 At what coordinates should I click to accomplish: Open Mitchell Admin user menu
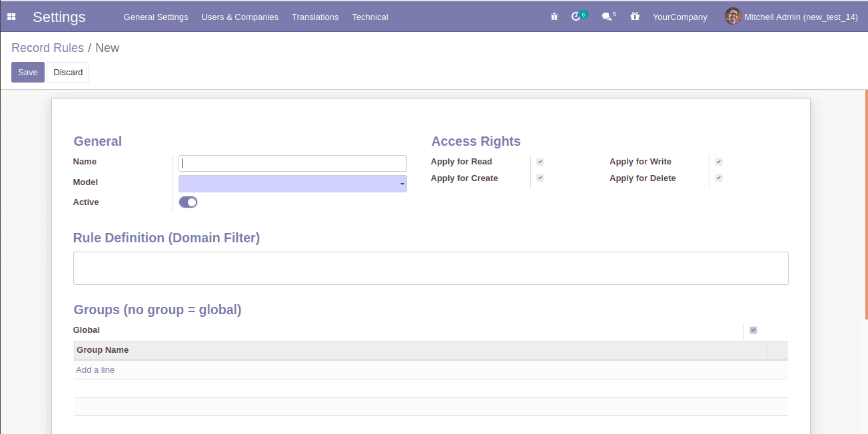[x=791, y=17]
